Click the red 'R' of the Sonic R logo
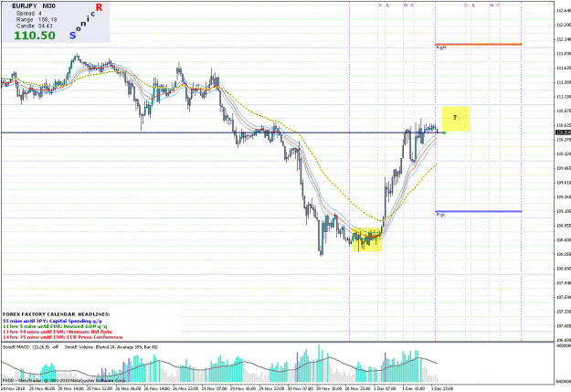 pos(99,7)
